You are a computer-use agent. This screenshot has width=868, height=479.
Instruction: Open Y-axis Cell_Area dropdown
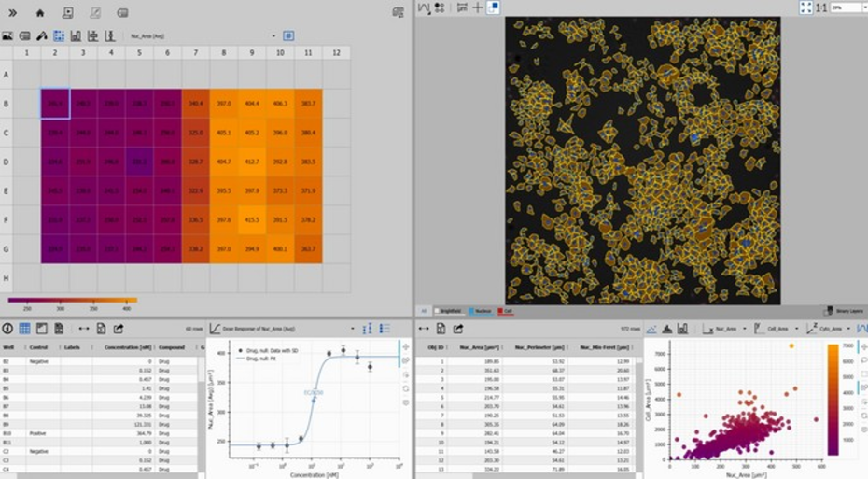[777, 329]
